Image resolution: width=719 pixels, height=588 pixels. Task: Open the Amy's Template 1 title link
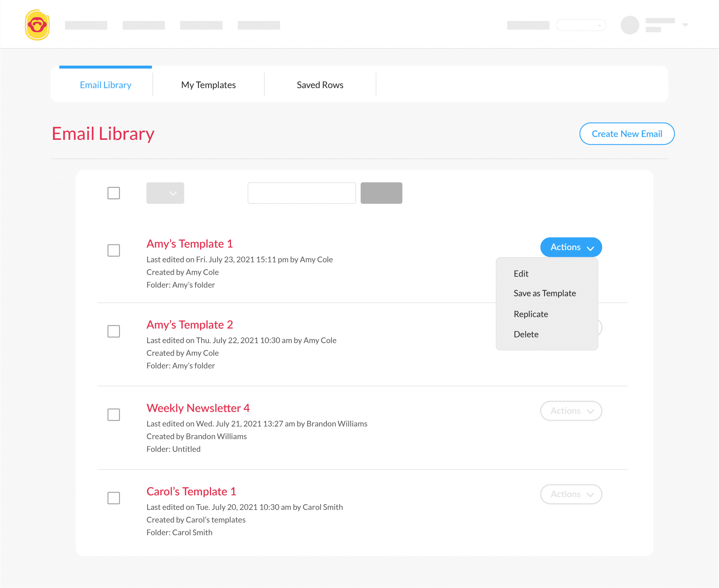click(x=190, y=244)
